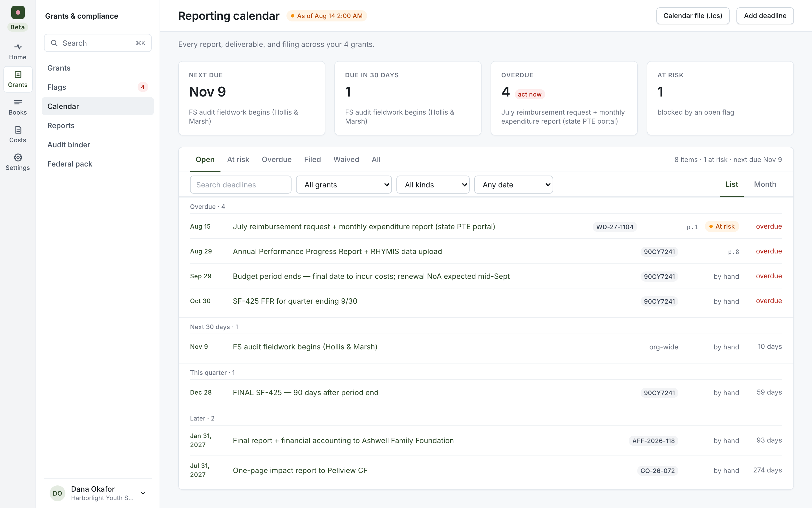Screen dimensions: 812x508
Task: Open the Annual Performance Progress Report row
Action: [x=486, y=251]
